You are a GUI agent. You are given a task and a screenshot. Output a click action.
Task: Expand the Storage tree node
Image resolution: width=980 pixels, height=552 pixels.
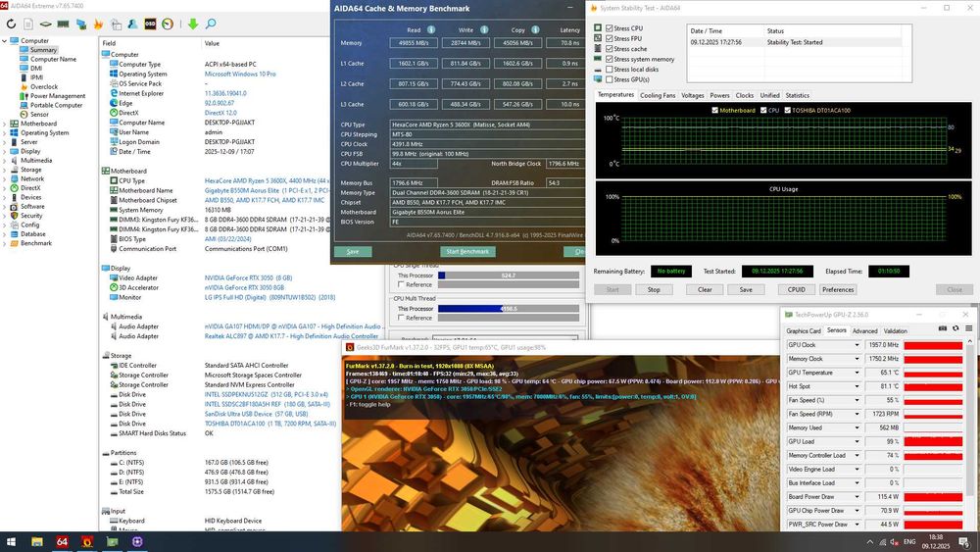[4, 170]
